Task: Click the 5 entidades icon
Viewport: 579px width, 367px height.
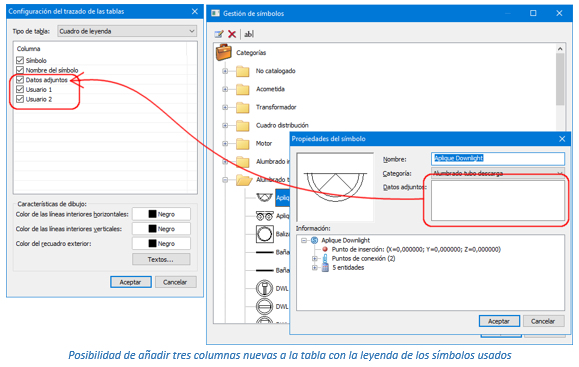Action: tap(325, 267)
